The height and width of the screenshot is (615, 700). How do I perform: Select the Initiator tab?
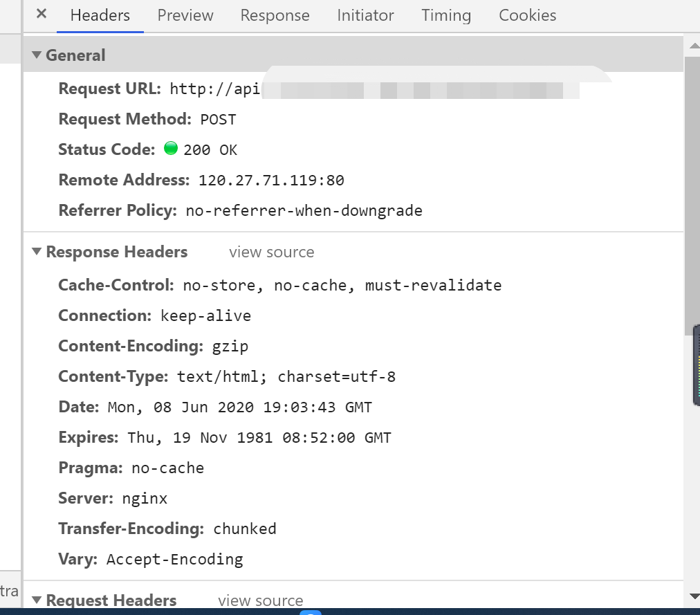coord(365,16)
